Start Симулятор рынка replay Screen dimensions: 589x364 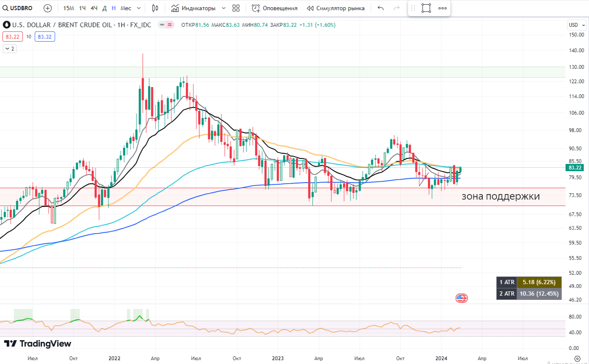[x=335, y=8]
